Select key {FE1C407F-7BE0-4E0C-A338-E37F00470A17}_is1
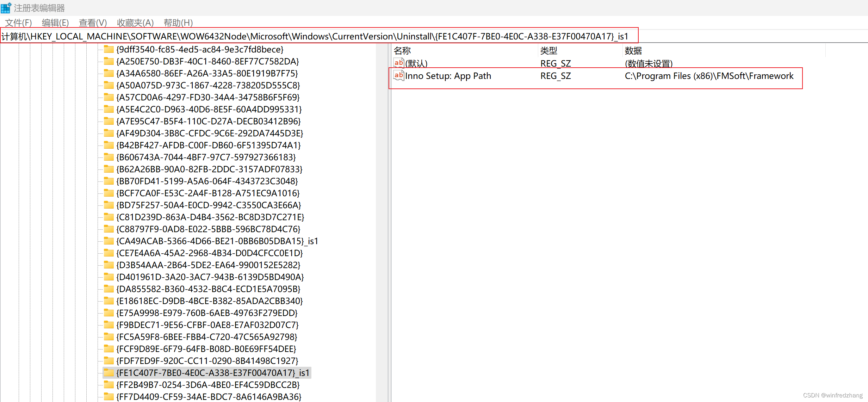Viewport: 868px width, 402px height. pyautogui.click(x=213, y=373)
